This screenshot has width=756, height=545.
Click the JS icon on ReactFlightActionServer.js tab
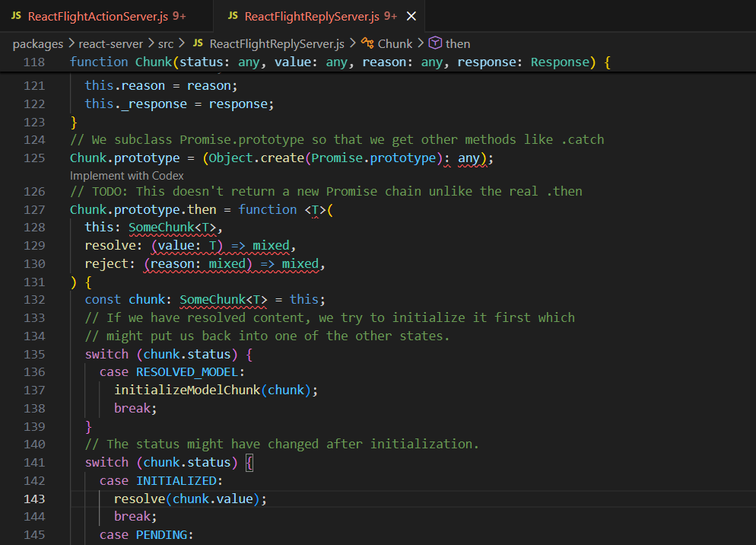(x=16, y=16)
